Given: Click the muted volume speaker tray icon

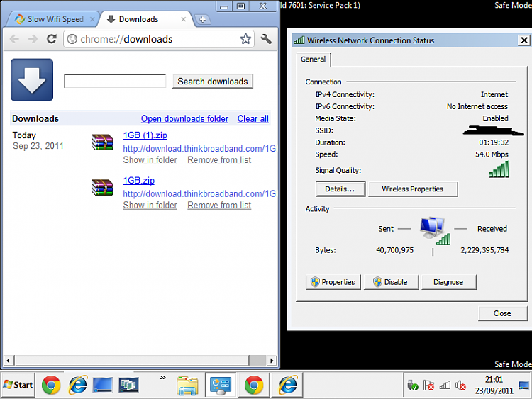Looking at the screenshot, I should click(461, 385).
